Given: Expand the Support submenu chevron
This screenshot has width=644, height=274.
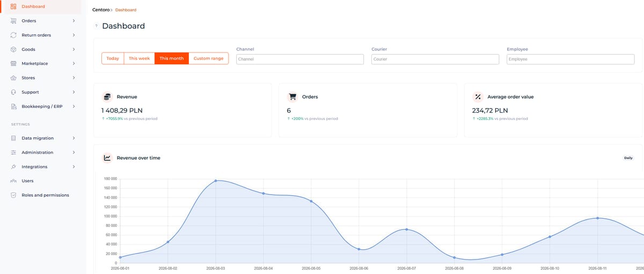Looking at the screenshot, I should (x=74, y=92).
